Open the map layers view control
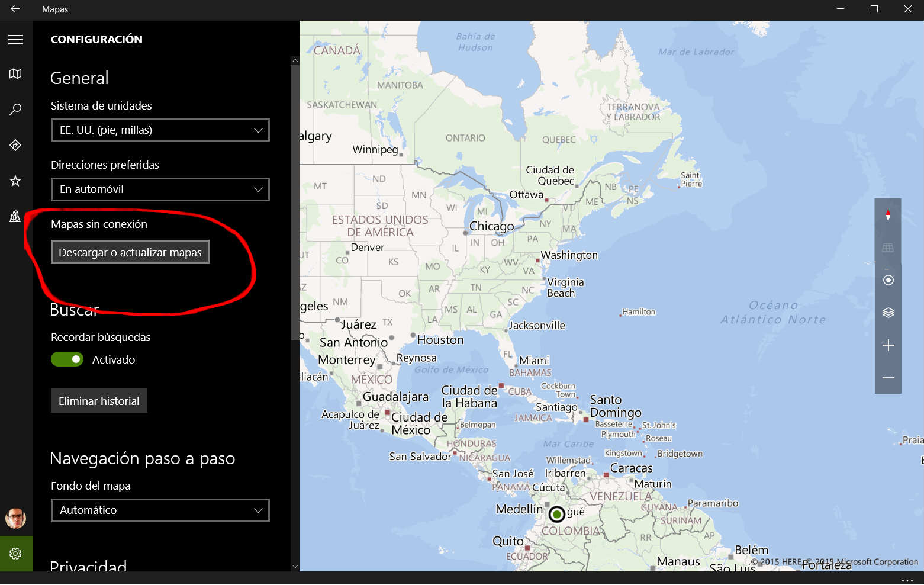Image resolution: width=924 pixels, height=585 pixels. [x=888, y=313]
